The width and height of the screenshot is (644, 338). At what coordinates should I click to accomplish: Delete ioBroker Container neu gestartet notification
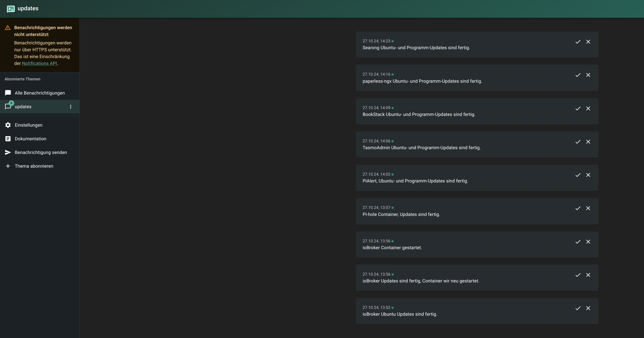[588, 275]
